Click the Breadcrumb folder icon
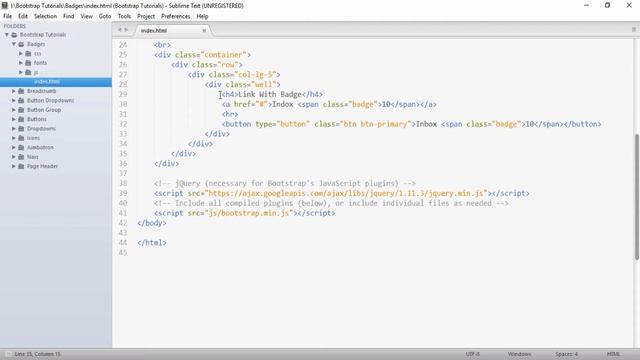 pyautogui.click(x=21, y=91)
